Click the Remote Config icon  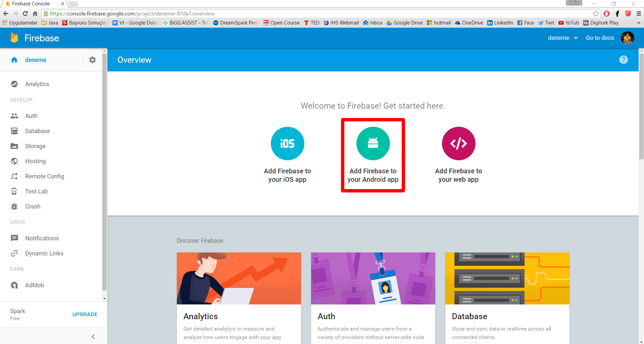coord(14,176)
